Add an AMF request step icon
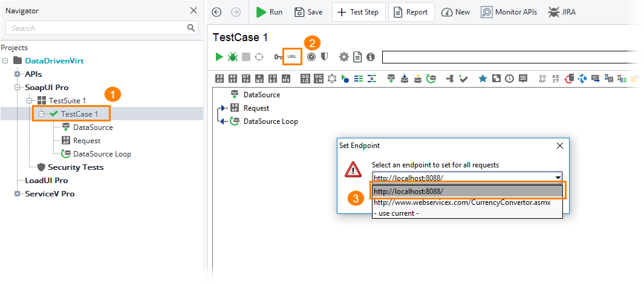Screen dimensions: 644x284 pos(259,79)
